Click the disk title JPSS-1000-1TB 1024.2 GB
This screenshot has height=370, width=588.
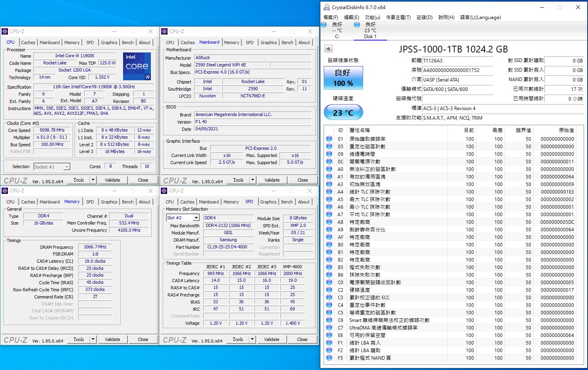[x=453, y=49]
